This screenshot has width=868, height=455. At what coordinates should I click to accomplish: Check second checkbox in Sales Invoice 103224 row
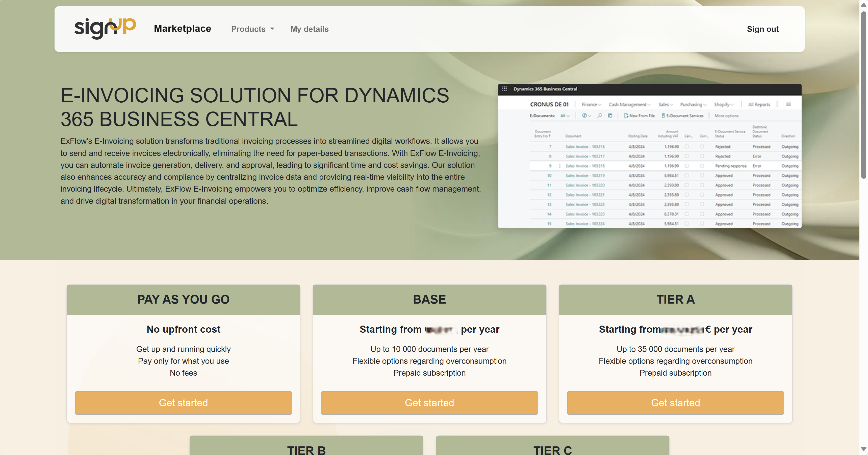coord(702,224)
